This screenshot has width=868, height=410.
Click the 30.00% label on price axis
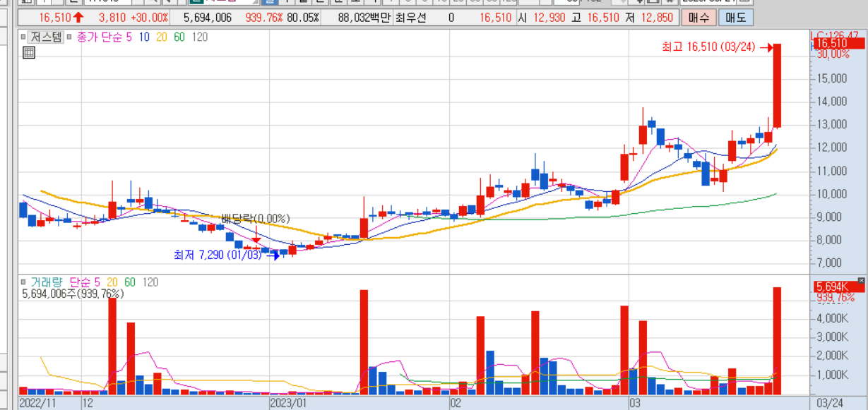point(832,54)
